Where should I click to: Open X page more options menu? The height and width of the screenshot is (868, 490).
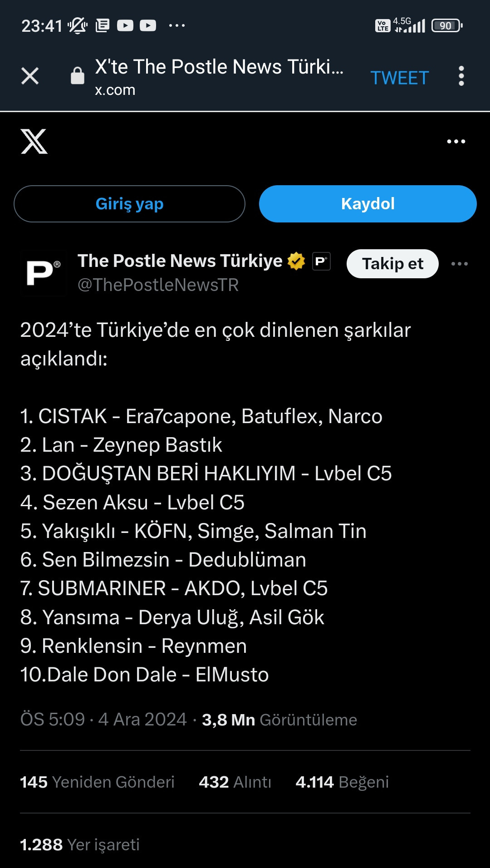pyautogui.click(x=456, y=142)
